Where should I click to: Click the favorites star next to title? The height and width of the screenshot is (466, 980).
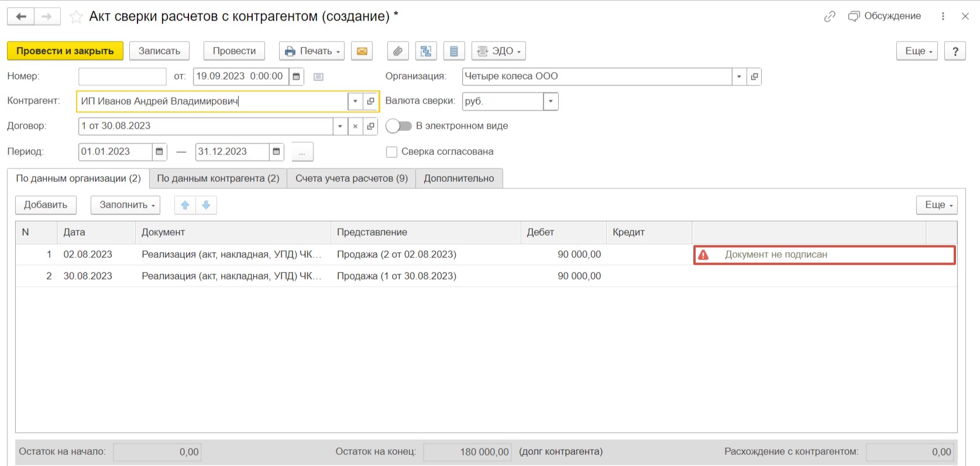point(76,16)
